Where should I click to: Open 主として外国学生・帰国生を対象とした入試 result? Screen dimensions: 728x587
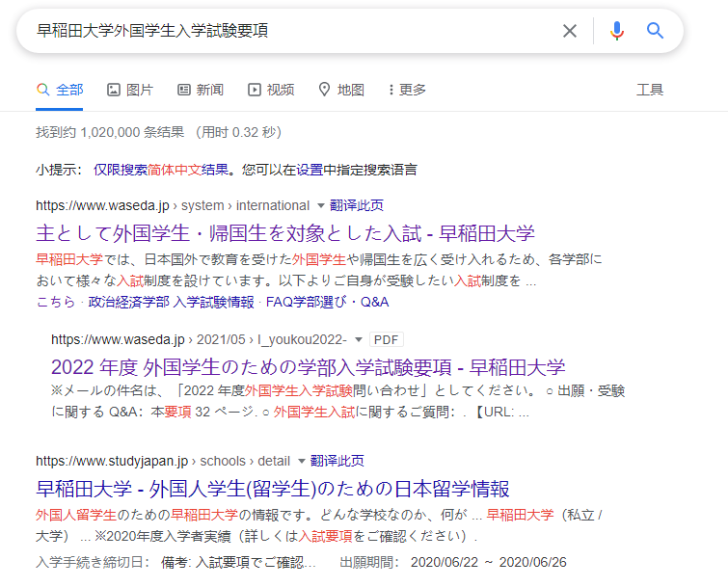pos(285,233)
